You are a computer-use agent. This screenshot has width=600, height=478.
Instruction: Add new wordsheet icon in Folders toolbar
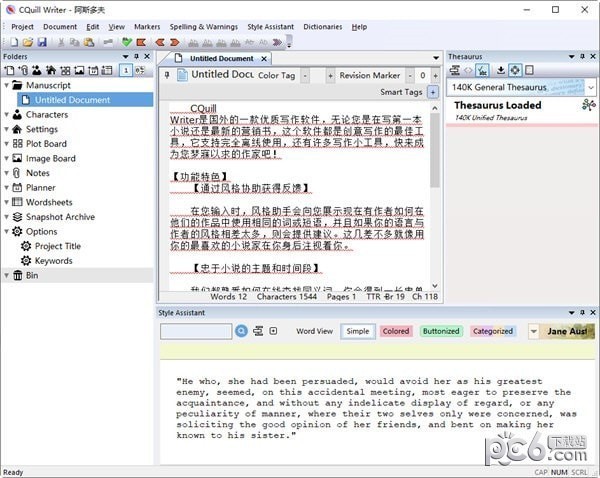107,70
